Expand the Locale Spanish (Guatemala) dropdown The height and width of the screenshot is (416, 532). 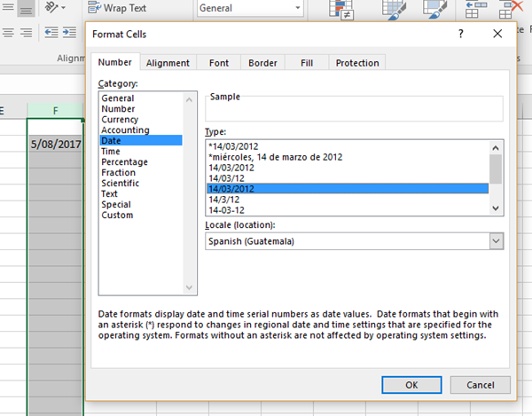click(496, 241)
